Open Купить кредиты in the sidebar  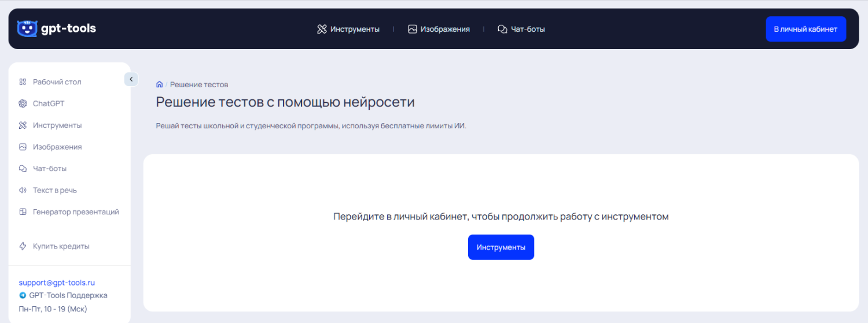pyautogui.click(x=61, y=246)
